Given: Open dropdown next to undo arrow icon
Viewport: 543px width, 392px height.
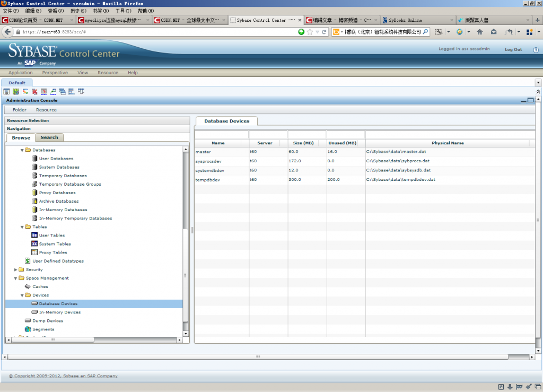Looking at the screenshot, I should (519, 32).
